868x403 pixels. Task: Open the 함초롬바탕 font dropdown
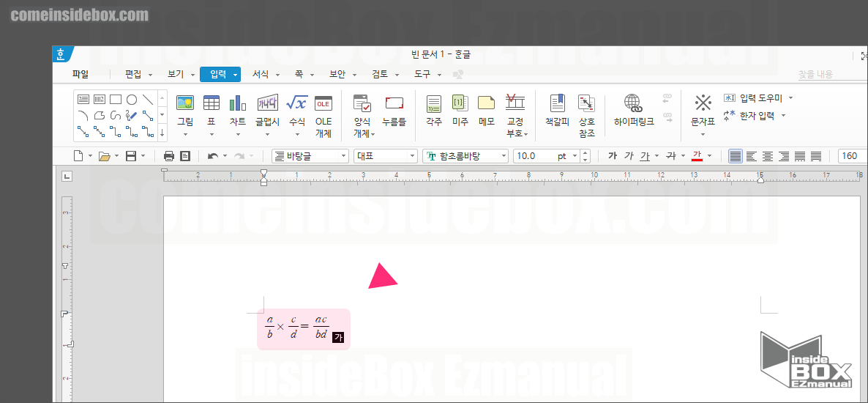coord(504,156)
